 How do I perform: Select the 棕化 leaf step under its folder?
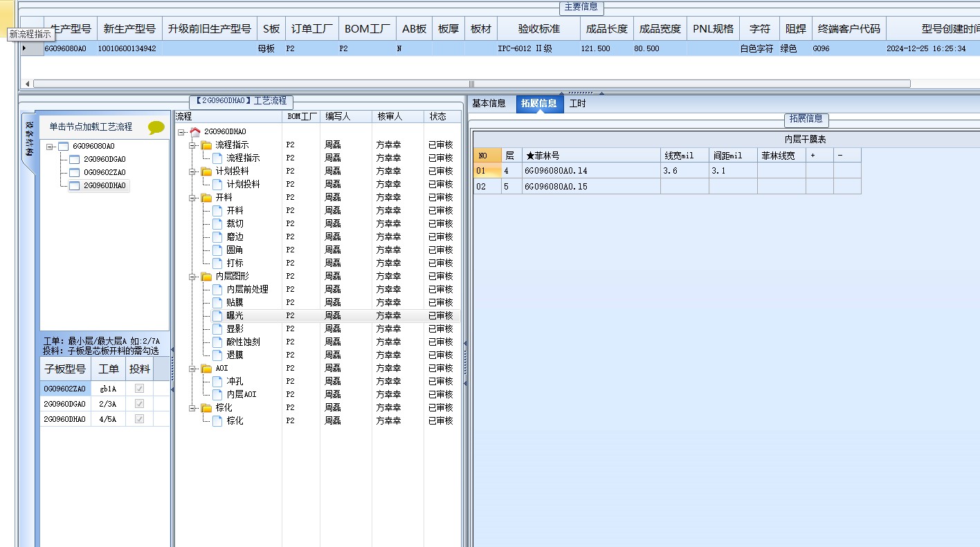[235, 420]
